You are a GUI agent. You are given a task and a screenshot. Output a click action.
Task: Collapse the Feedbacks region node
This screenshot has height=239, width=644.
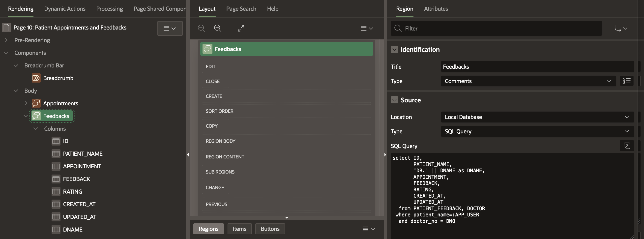pos(26,116)
